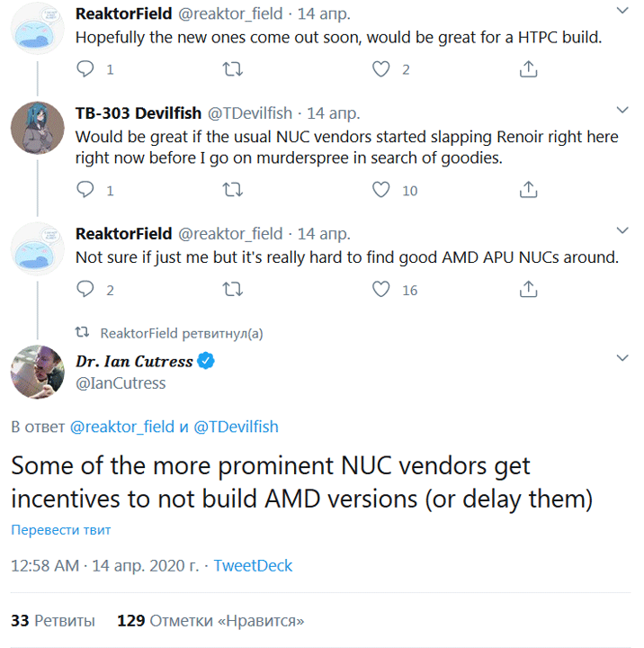Open the TweetDeck source link
Screen dimensions: 644x648
[x=253, y=566]
